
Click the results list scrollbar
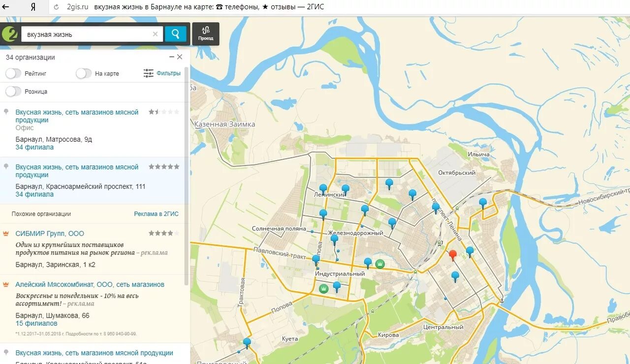tap(186, 177)
